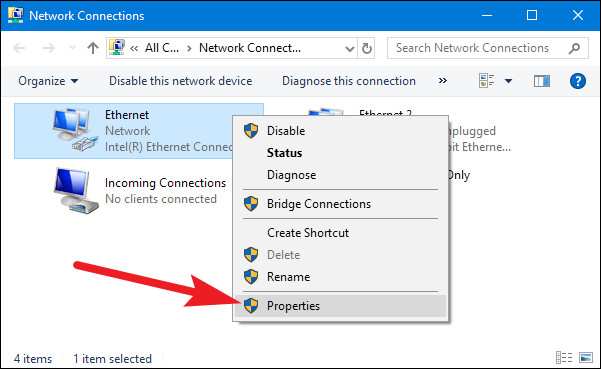Expand the Organize dropdown menu
This screenshot has width=601, height=369.
48,81
